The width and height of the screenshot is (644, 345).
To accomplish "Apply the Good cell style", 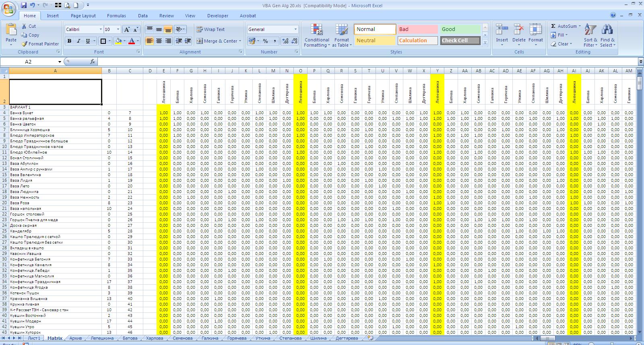I will point(460,29).
